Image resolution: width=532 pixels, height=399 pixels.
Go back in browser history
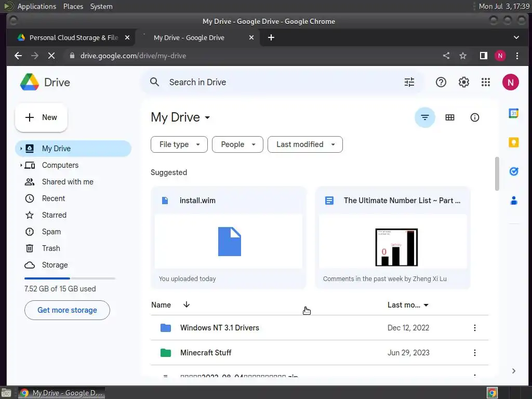(x=18, y=56)
